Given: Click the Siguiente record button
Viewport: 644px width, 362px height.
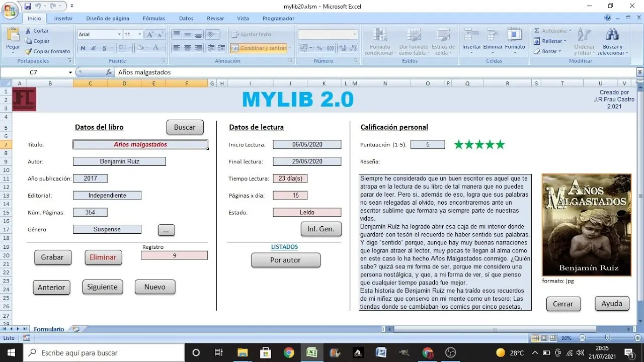Looking at the screenshot, I should pyautogui.click(x=102, y=287).
